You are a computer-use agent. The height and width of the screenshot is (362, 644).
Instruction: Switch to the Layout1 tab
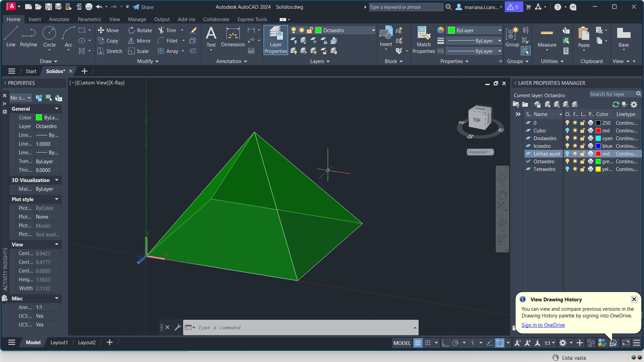click(59, 343)
